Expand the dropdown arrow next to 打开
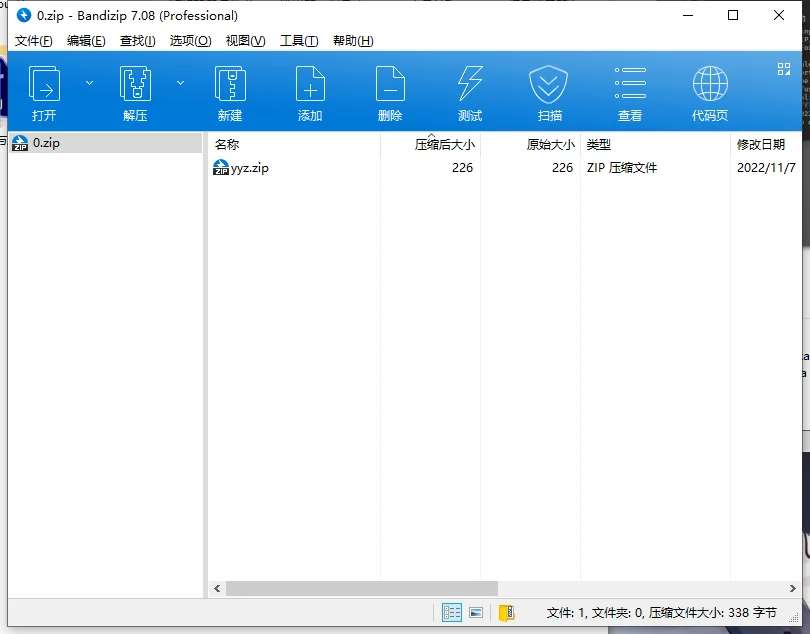Viewport: 810px width, 634px height. 89,83
